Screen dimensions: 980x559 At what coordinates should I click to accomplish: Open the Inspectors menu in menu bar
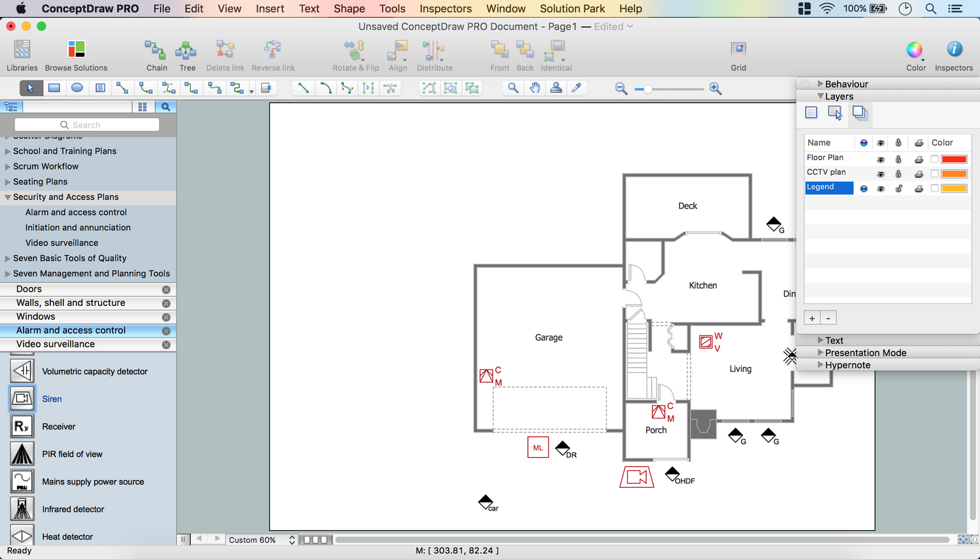click(446, 8)
